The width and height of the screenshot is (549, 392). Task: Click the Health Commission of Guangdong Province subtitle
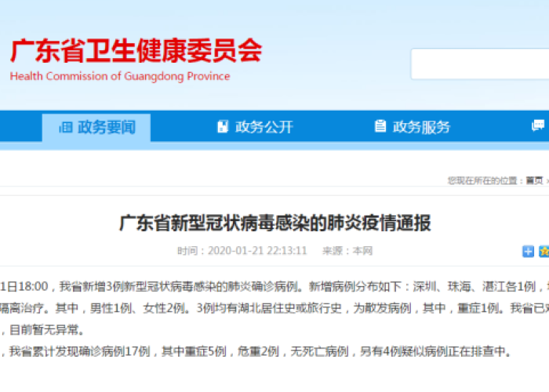point(120,76)
